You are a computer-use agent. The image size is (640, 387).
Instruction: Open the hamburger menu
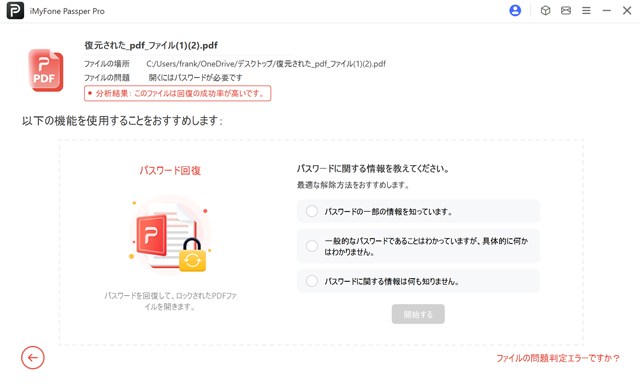[586, 11]
